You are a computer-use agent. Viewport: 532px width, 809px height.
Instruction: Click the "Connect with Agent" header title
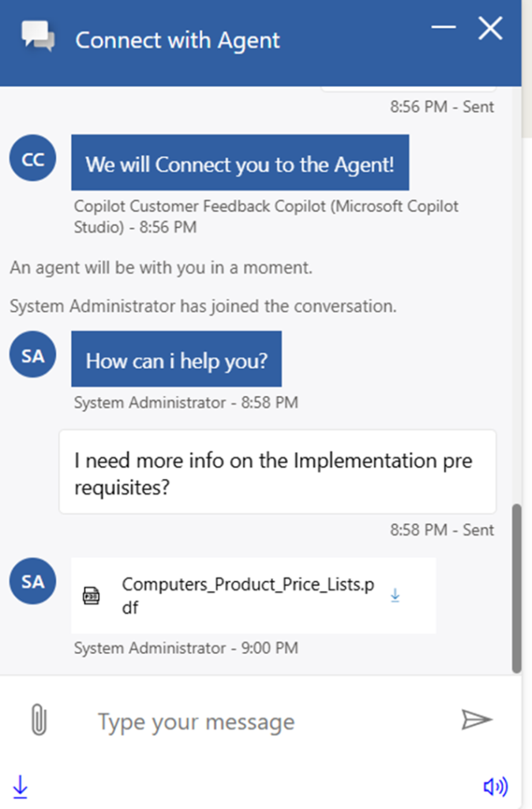[x=178, y=40]
